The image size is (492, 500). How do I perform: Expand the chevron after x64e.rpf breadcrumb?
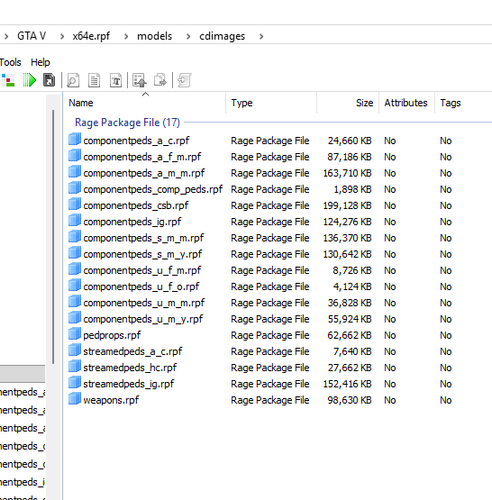126,36
